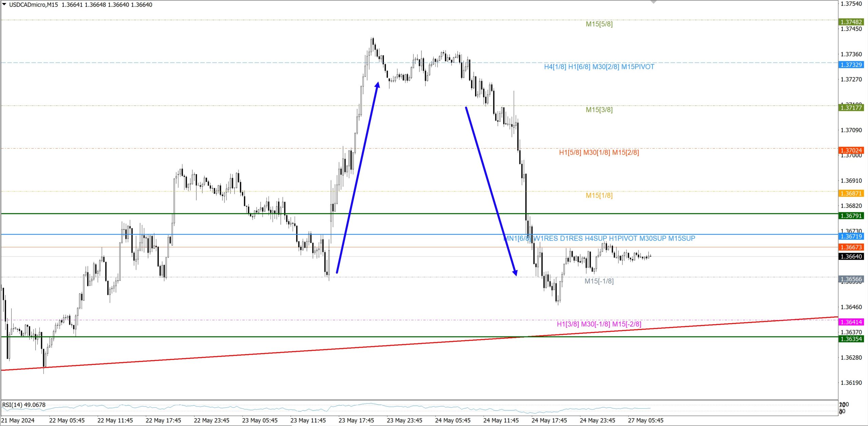Click the gray chart shift triangle marker
The height and width of the screenshot is (426, 868).
coord(653,2)
